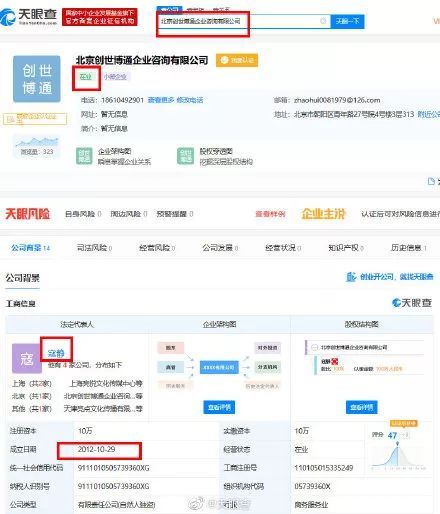This screenshot has width=440, height=514.
Task: Click the 修改电话 link
Action: (x=190, y=100)
